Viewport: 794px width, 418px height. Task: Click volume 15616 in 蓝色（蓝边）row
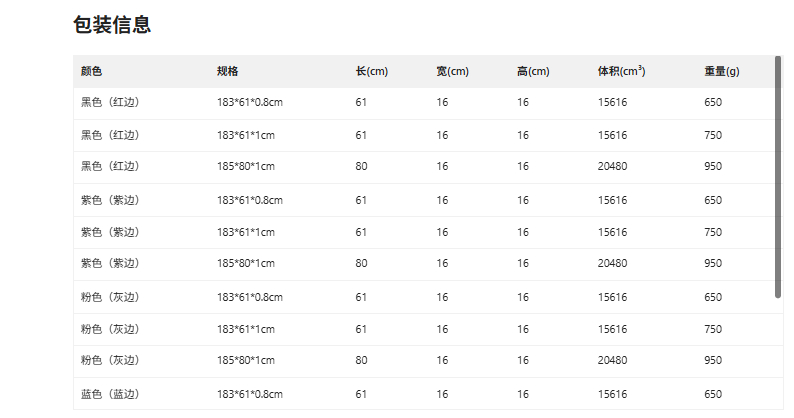(612, 394)
